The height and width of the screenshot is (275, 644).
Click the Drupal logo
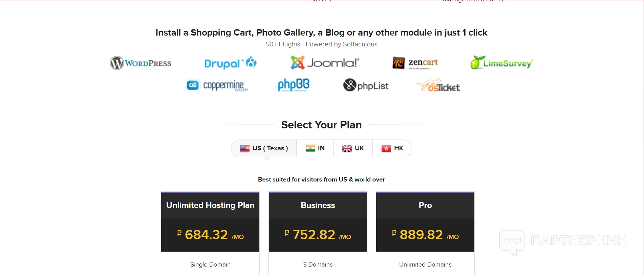pos(230,63)
